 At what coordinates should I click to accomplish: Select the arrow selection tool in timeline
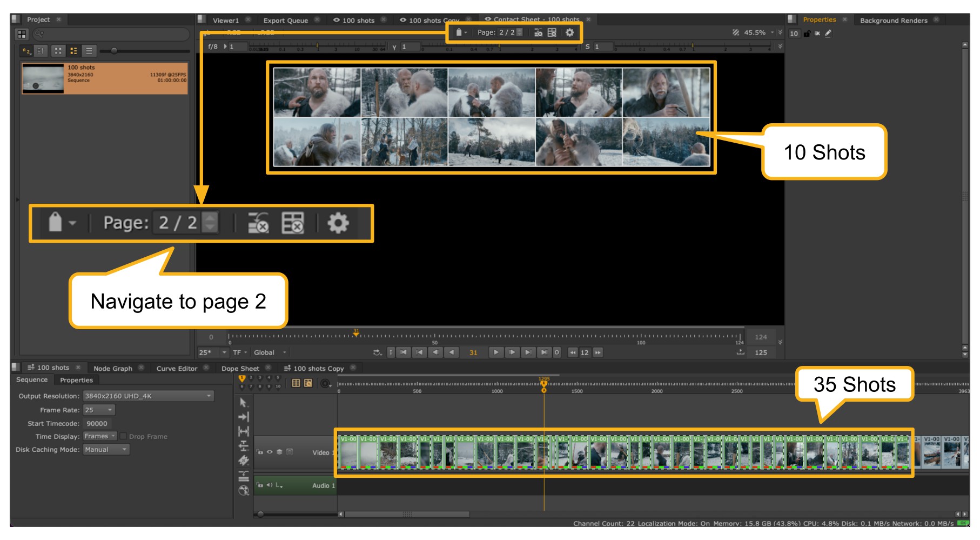[243, 403]
